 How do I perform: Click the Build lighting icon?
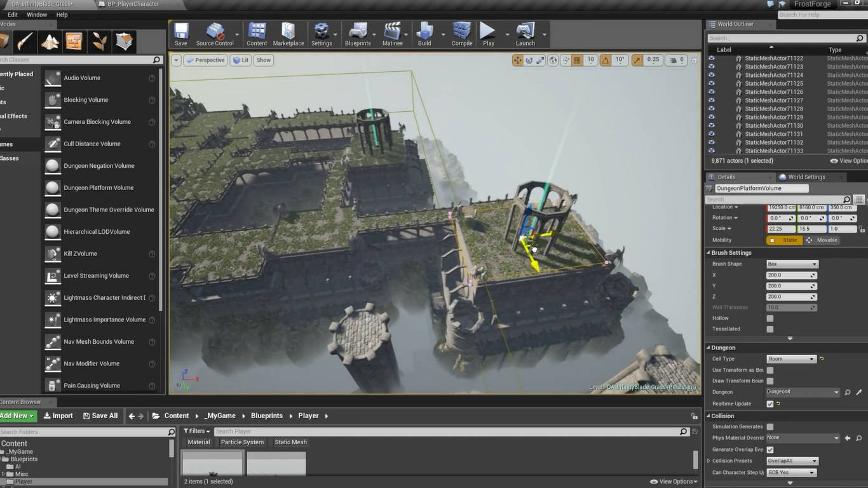click(x=424, y=34)
